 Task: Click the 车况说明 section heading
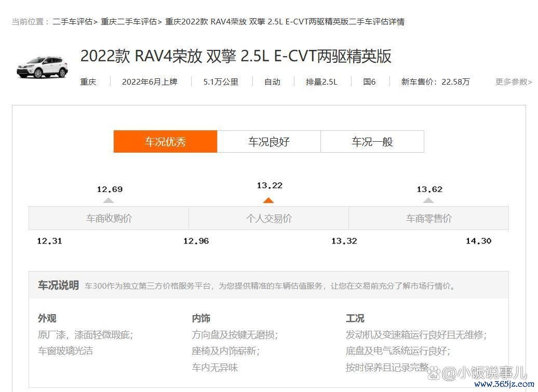[58, 286]
